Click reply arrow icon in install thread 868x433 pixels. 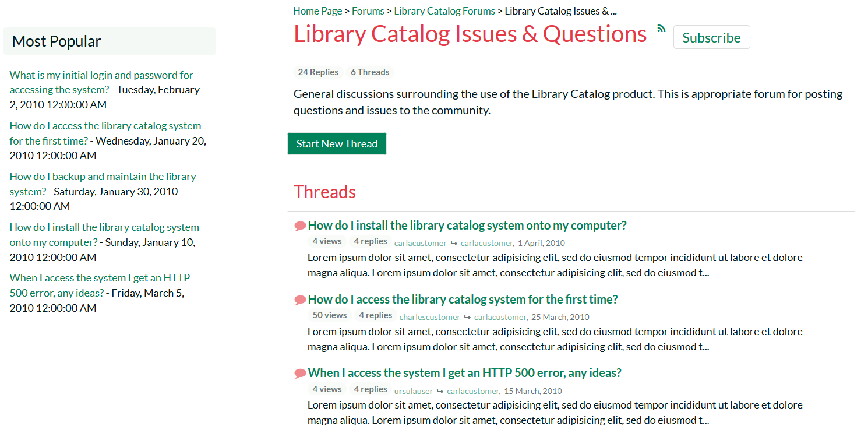tap(454, 244)
